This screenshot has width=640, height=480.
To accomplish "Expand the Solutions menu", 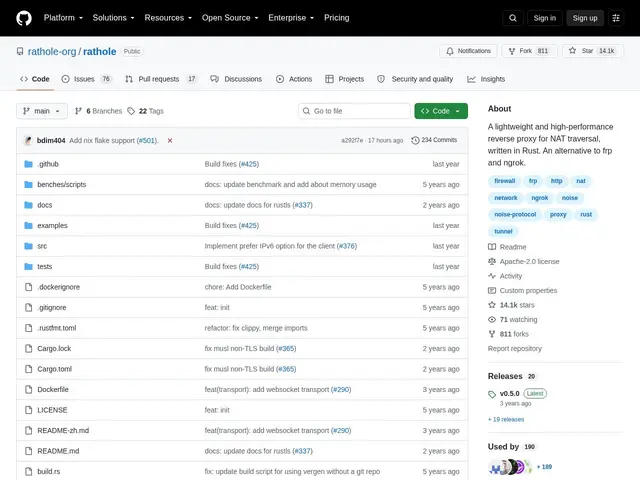I will click(x=113, y=18).
